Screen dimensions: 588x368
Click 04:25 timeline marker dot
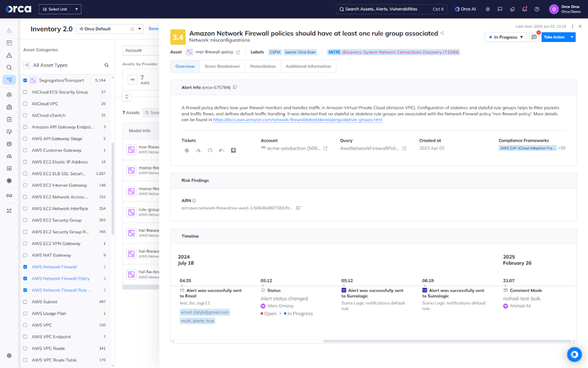click(x=182, y=286)
